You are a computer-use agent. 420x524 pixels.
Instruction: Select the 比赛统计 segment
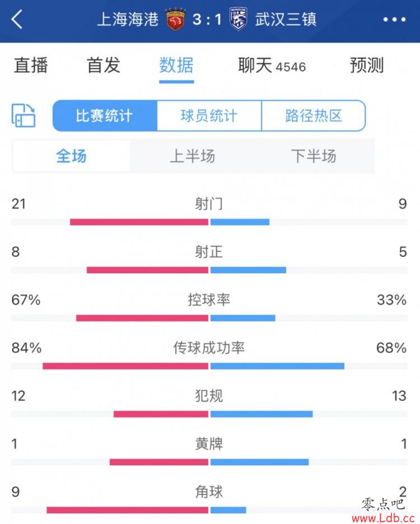tap(105, 116)
